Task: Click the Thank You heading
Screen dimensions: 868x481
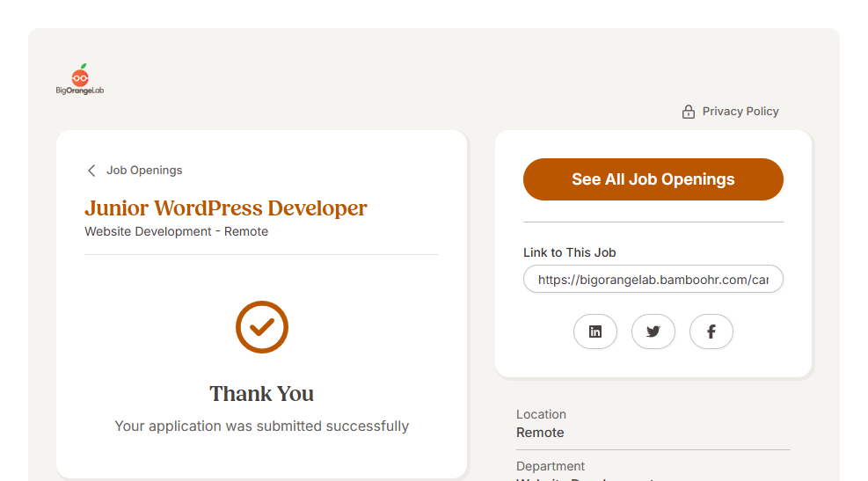Action: coord(261,393)
